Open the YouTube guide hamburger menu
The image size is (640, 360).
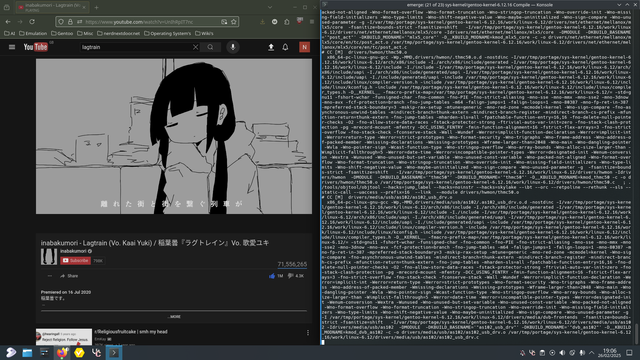click(12, 47)
